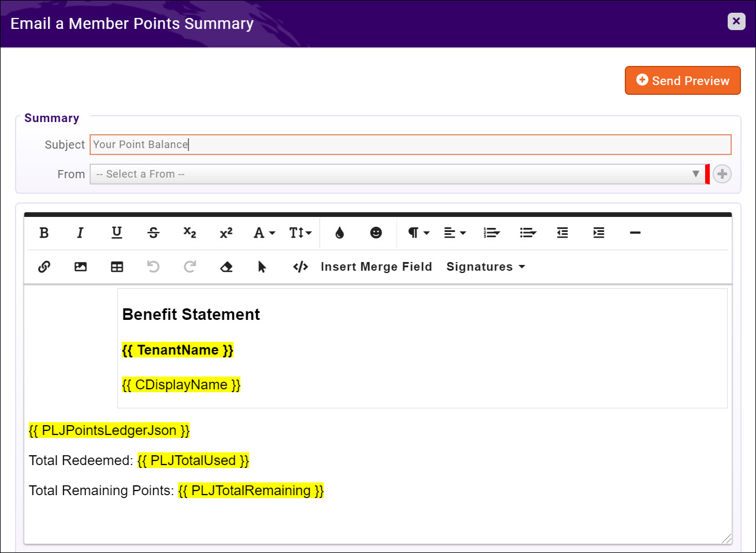The image size is (756, 553).
Task: Apply superscript formatting
Action: [226, 233]
